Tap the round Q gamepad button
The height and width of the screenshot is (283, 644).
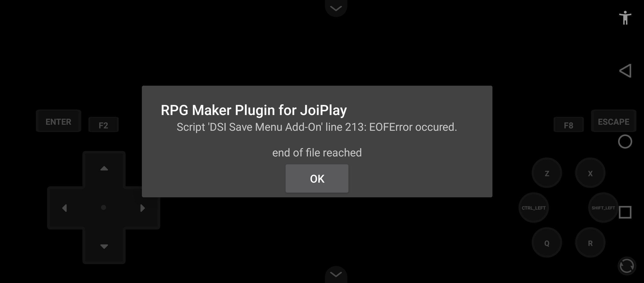tap(547, 243)
